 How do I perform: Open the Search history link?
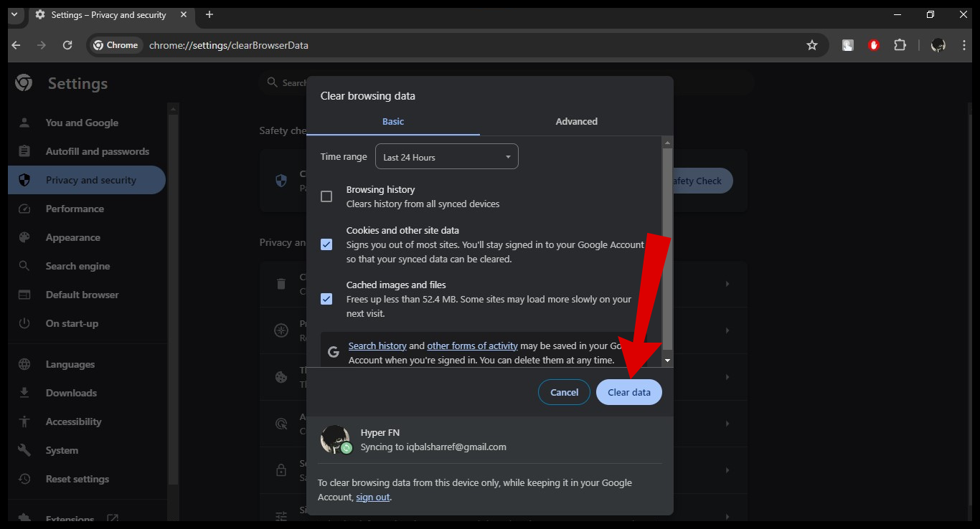click(377, 345)
